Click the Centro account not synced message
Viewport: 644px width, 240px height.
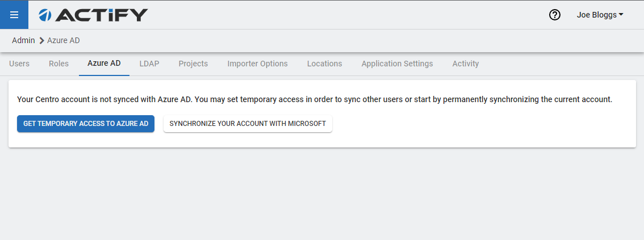(x=315, y=99)
